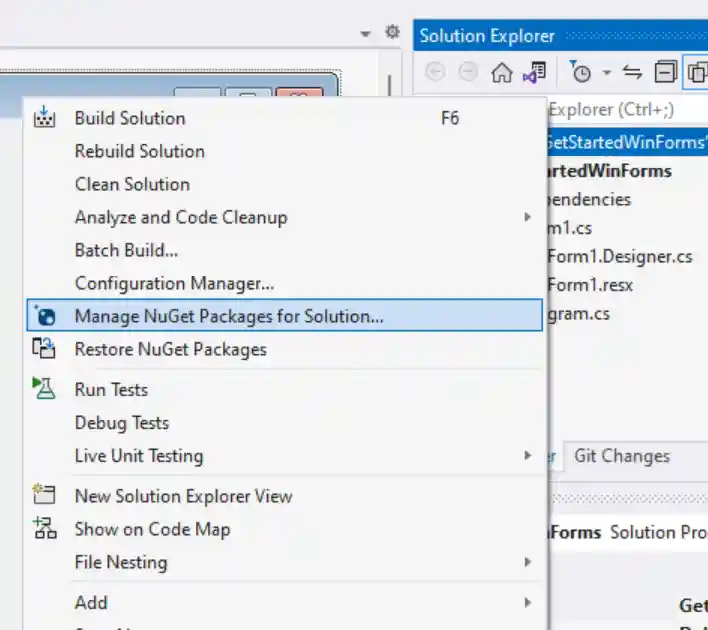Select the GetStartedWinForms solution node
Viewport: 708px width, 630px height.
pos(628,142)
